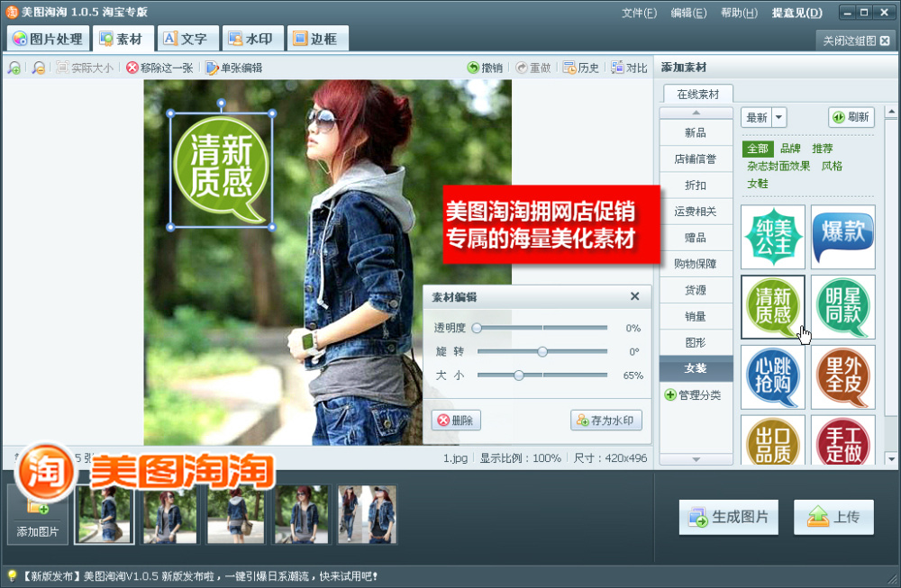Click the 刷新 refresh button
This screenshot has height=588, width=901.
coord(851,117)
